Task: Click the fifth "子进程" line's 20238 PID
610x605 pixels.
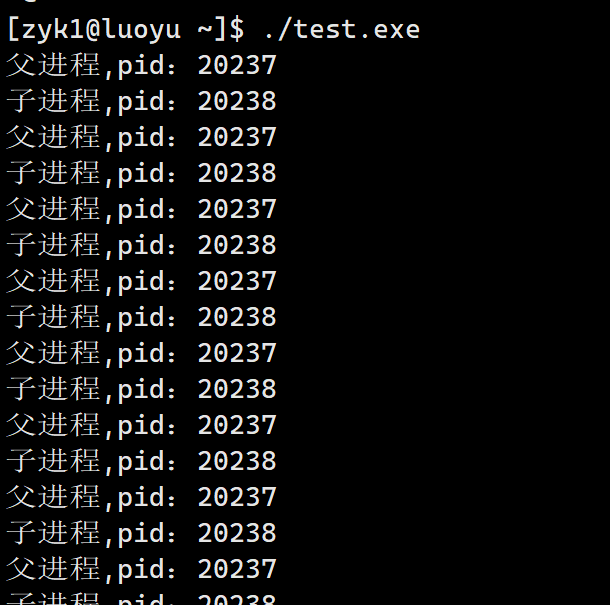Action: point(237,389)
